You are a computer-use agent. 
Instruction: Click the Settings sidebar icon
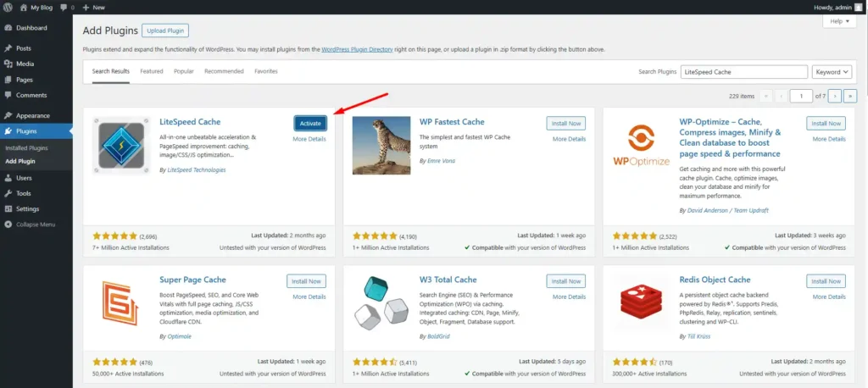[8, 208]
